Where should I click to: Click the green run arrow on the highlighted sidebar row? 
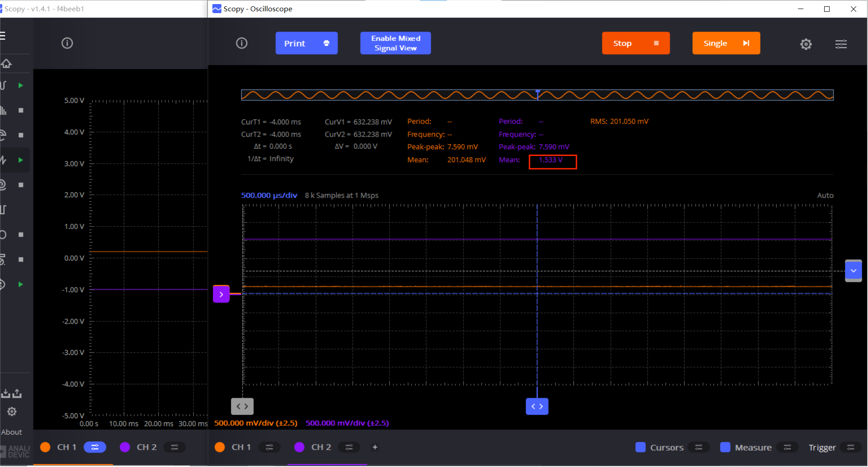coord(20,160)
